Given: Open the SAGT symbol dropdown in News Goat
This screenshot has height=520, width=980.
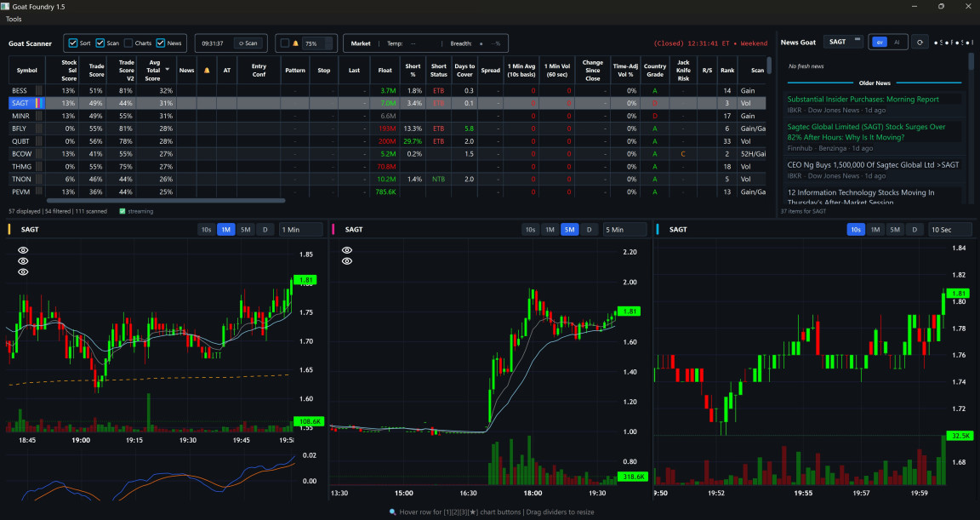Looking at the screenshot, I should tap(843, 42).
